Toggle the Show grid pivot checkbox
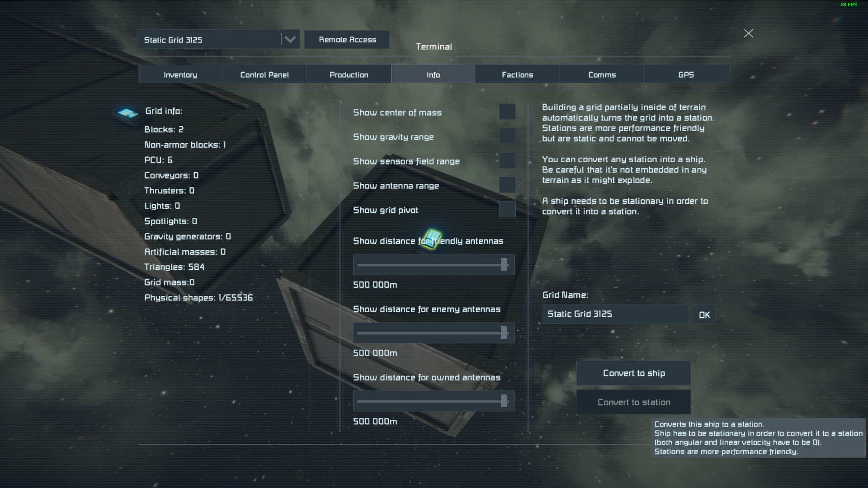The image size is (868, 488). [x=507, y=209]
